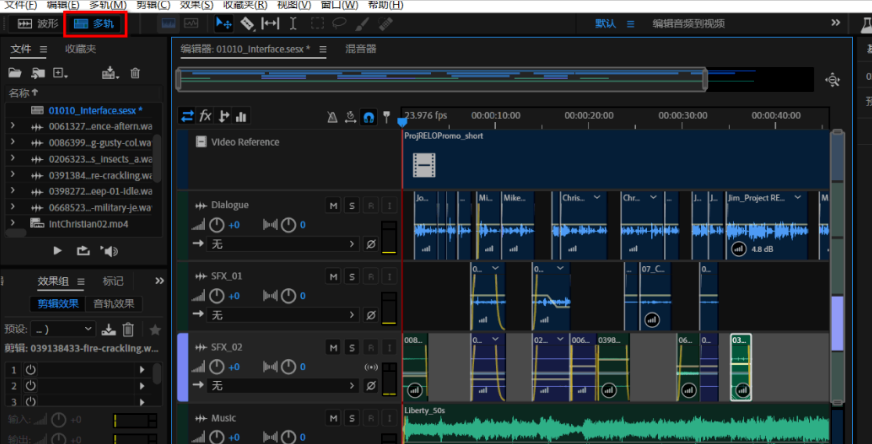The image size is (872, 444).
Task: Delete the effects rack preset
Action: coord(128,329)
